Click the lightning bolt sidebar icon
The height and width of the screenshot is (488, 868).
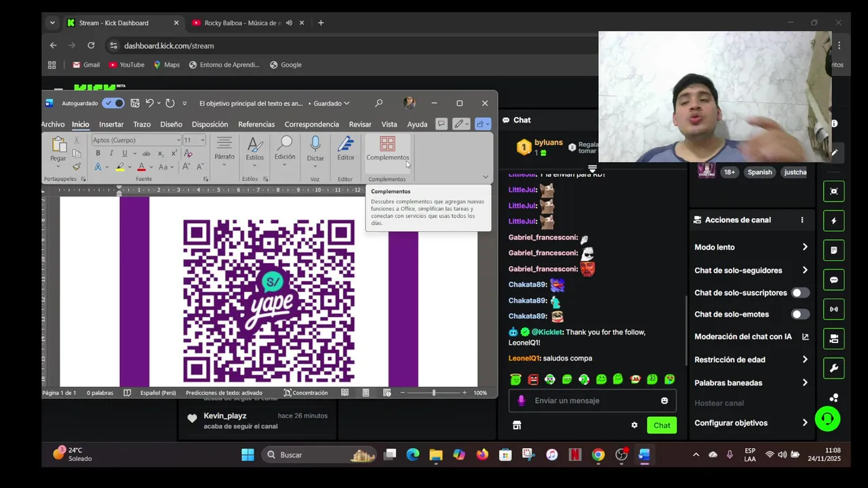(x=834, y=221)
